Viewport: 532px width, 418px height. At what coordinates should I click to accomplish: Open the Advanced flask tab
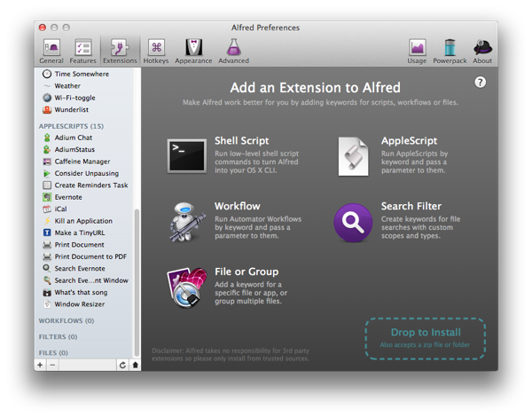233,51
